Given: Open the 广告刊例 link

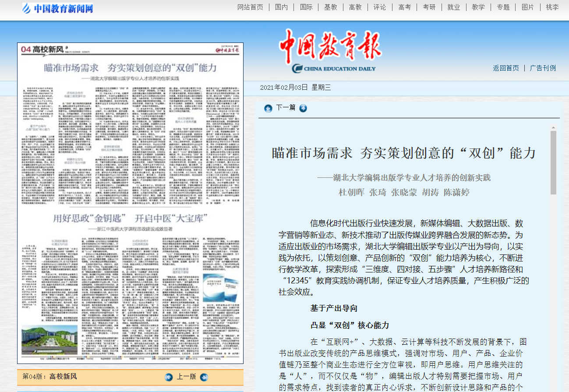Looking at the screenshot, I should [543, 68].
